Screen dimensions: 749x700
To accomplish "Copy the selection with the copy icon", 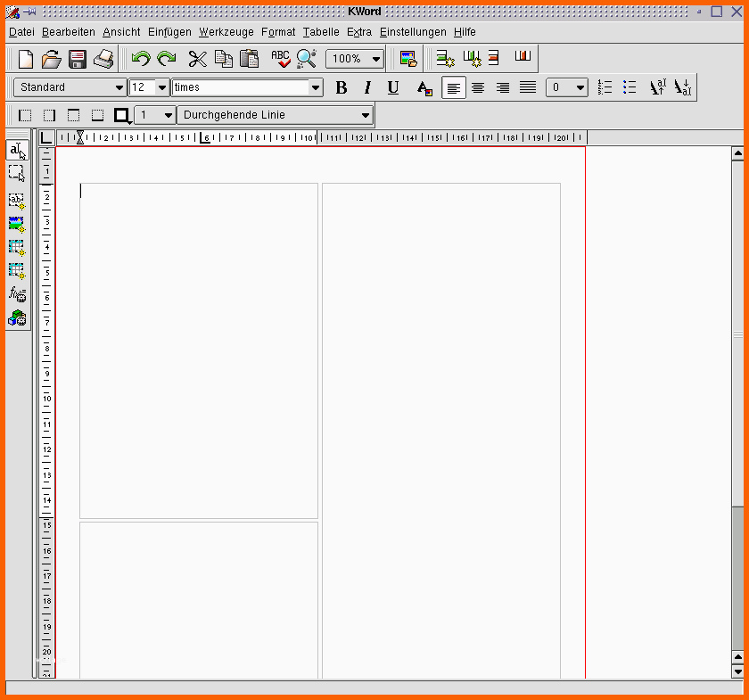I will [x=223, y=59].
